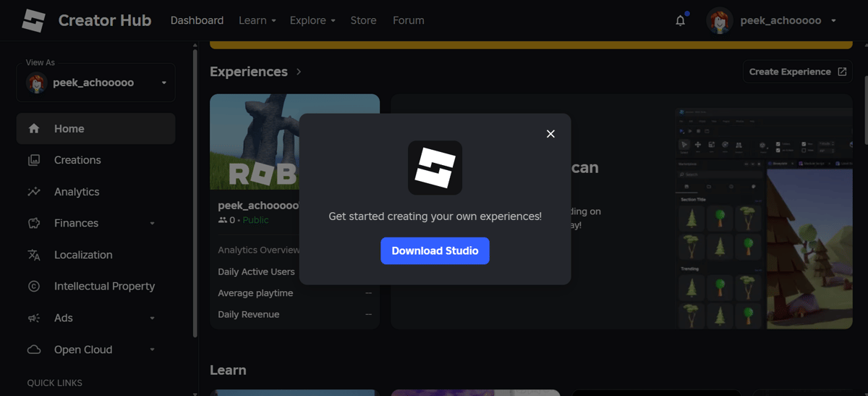The image size is (868, 396).
Task: Expand the Open Cloud sidebar section
Action: (x=152, y=350)
